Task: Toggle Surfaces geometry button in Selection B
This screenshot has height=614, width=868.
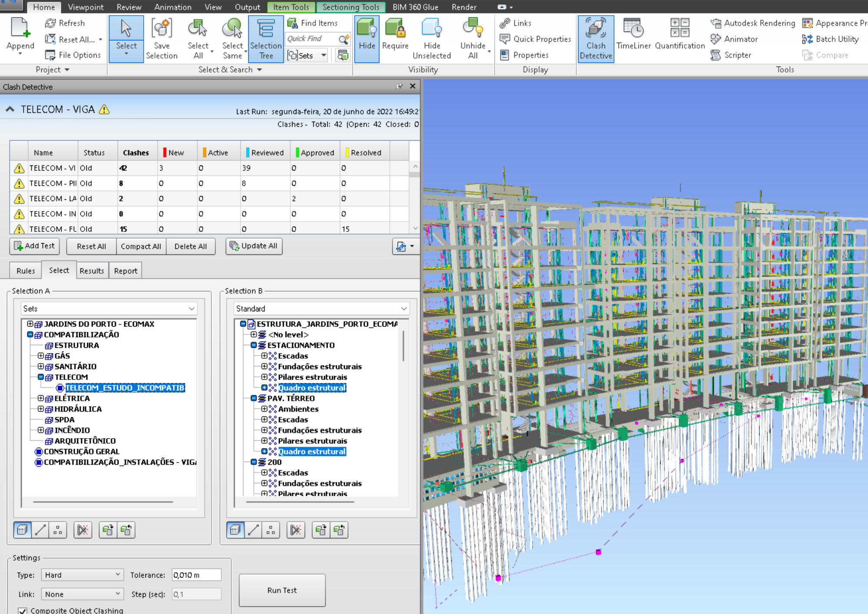Action: (x=235, y=530)
